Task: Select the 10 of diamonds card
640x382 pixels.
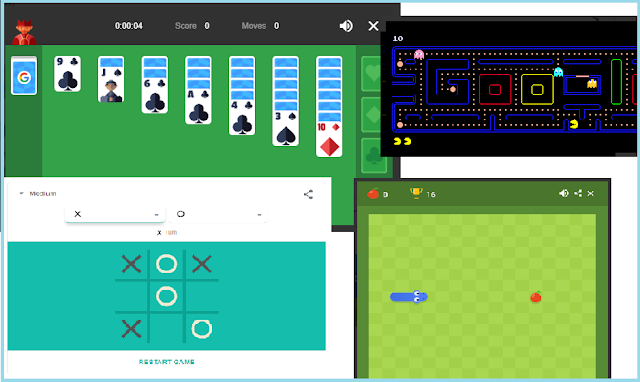Action: (x=329, y=139)
